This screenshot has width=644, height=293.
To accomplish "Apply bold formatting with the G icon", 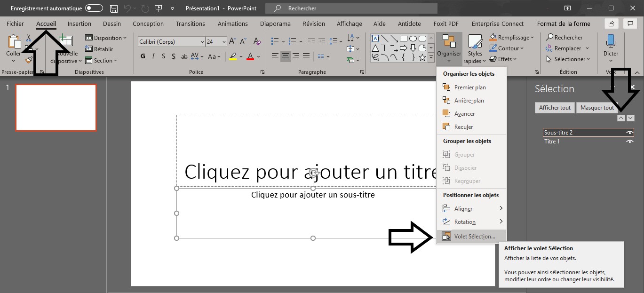I will 143,56.
